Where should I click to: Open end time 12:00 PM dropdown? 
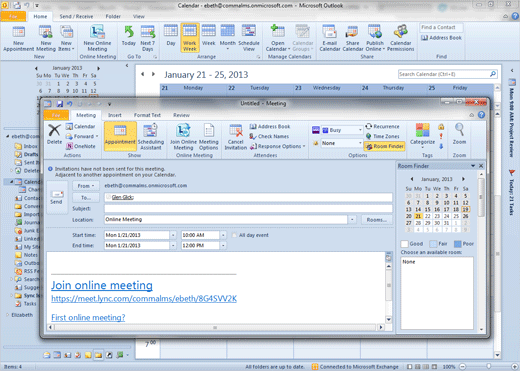point(223,245)
